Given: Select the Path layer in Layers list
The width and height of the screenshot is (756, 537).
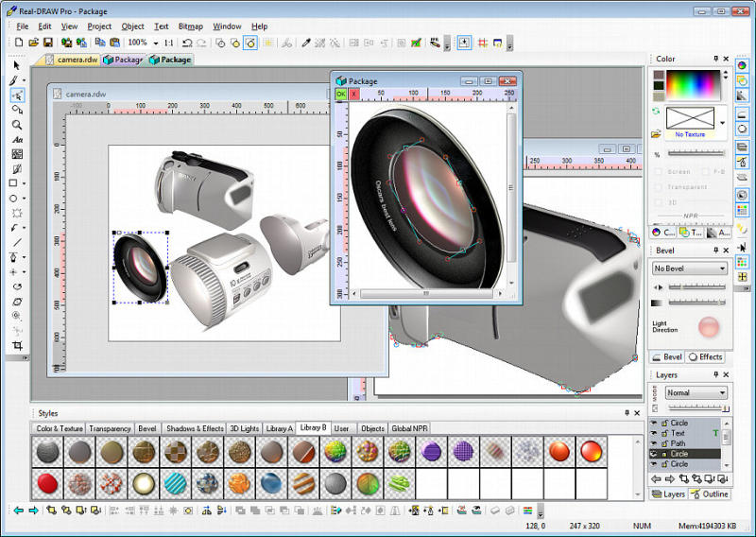Looking at the screenshot, I should click(684, 443).
